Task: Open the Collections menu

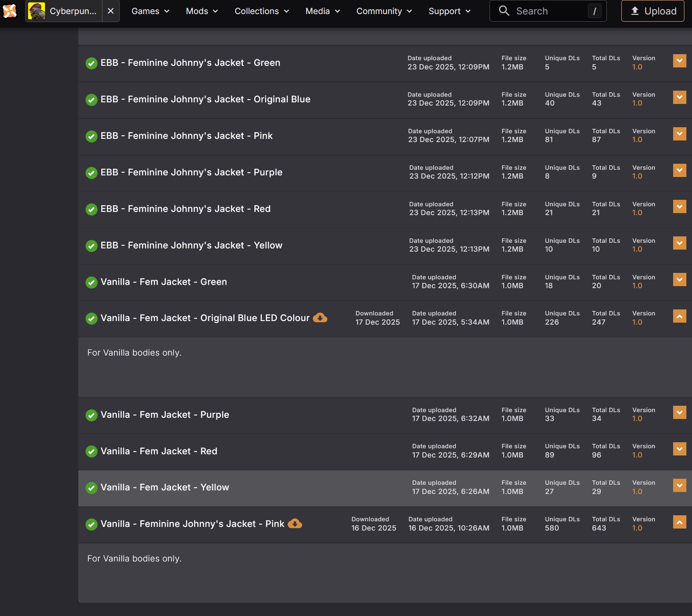Action: pos(262,11)
